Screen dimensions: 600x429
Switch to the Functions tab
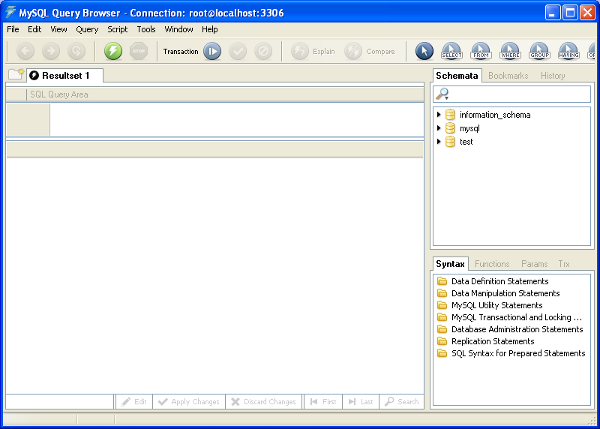492,264
